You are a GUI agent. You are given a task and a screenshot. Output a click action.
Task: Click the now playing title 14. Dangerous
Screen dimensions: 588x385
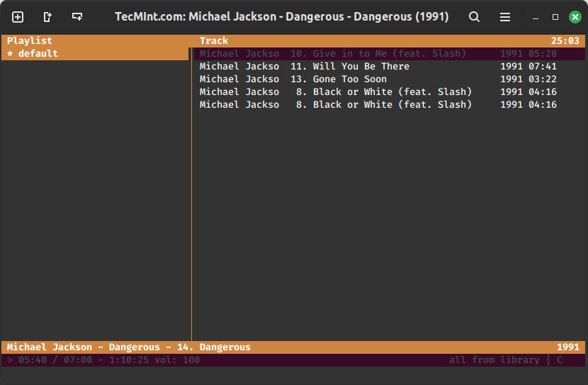point(214,347)
